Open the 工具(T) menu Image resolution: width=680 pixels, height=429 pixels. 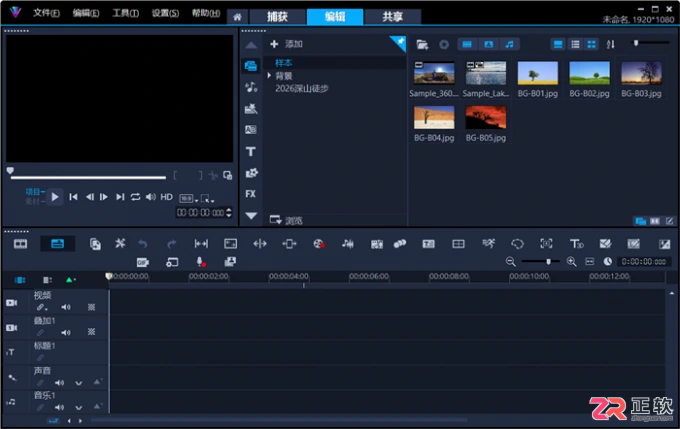click(125, 13)
